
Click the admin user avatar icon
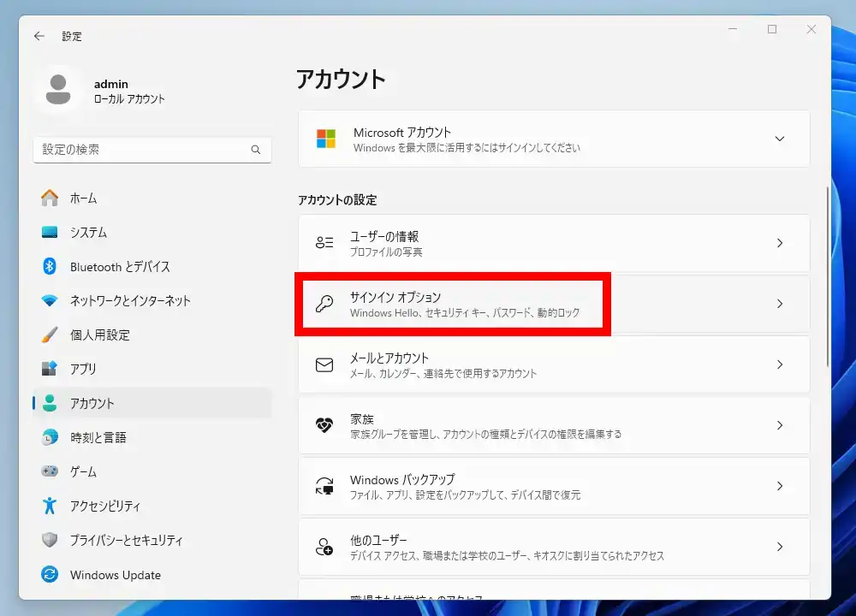[x=58, y=90]
